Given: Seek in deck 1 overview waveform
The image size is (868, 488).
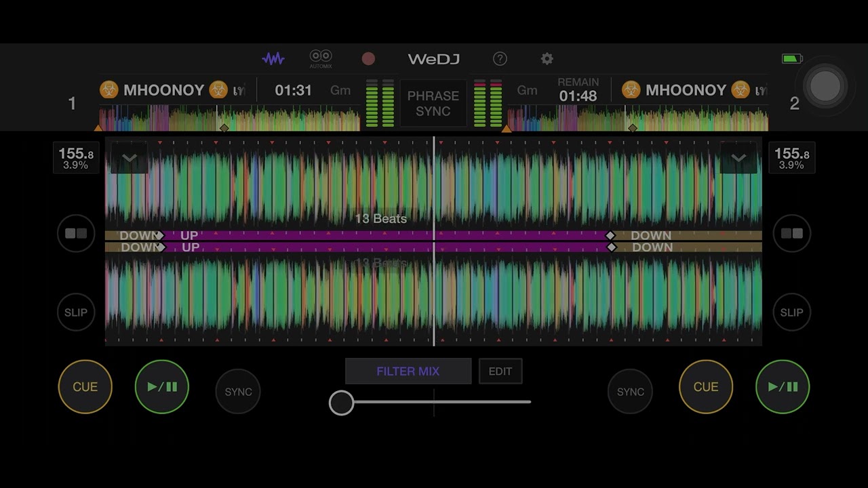Looking at the screenshot, I should [x=229, y=118].
